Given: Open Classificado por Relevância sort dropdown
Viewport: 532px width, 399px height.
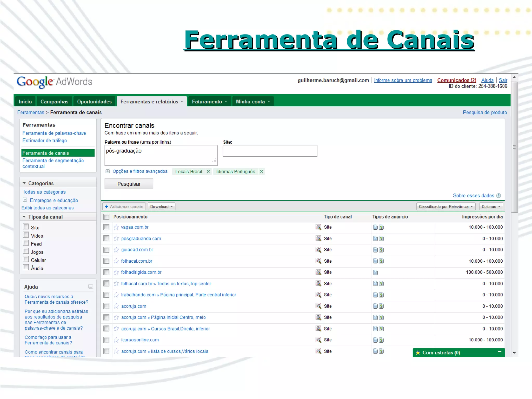Looking at the screenshot, I should pyautogui.click(x=446, y=207).
